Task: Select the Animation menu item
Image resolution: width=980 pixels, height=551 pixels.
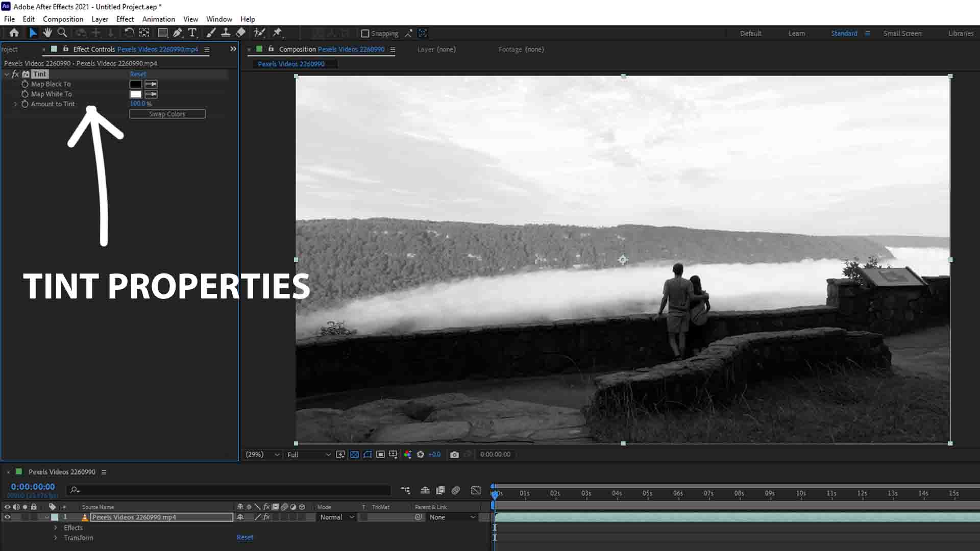Action: (x=158, y=19)
